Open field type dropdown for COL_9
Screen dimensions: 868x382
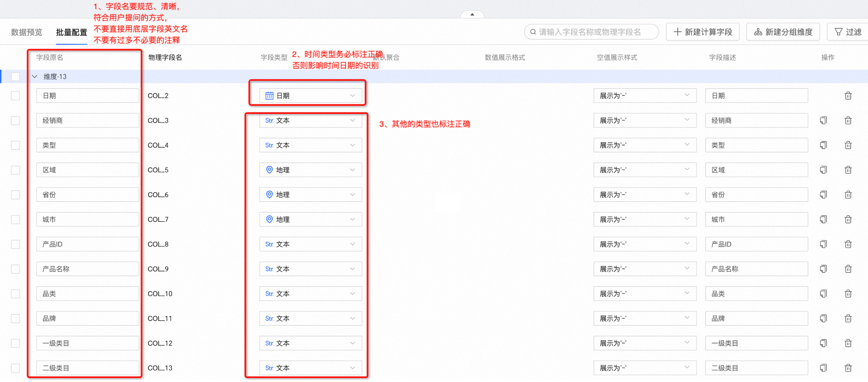[311, 269]
